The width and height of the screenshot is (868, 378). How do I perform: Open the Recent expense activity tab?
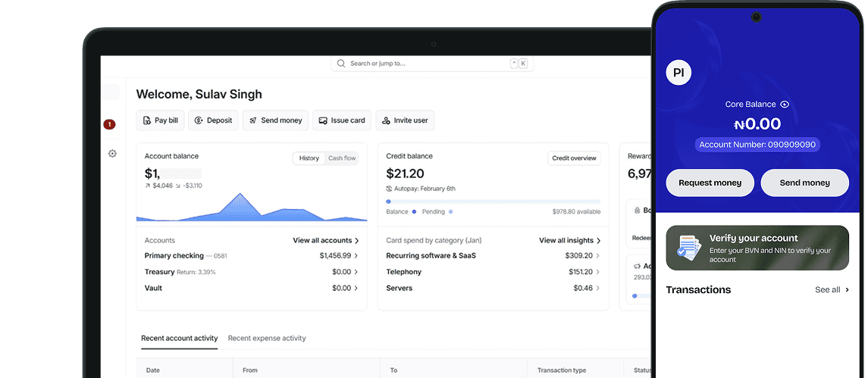pos(267,339)
